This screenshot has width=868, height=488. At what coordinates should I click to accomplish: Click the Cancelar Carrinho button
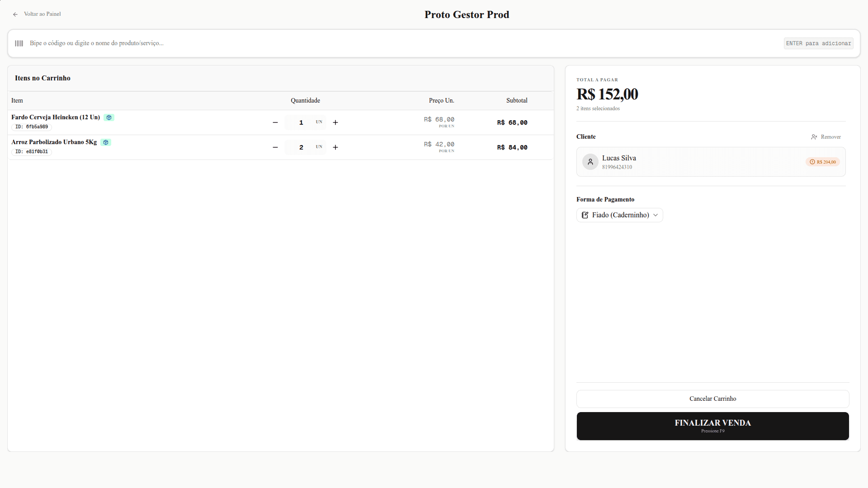pyautogui.click(x=713, y=399)
